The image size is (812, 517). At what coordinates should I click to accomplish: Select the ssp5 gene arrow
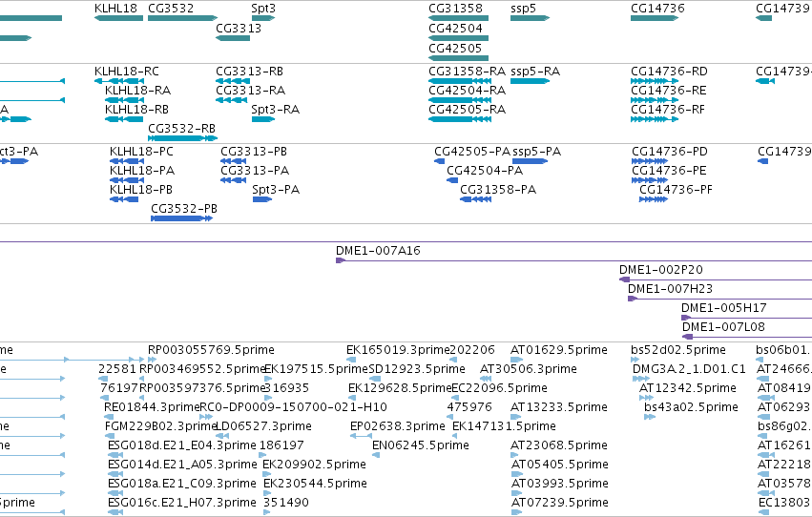coord(530,18)
